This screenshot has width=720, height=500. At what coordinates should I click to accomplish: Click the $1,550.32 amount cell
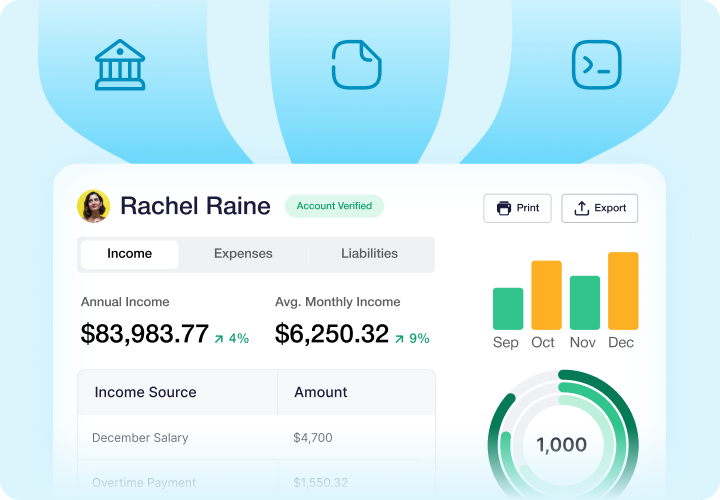321,483
